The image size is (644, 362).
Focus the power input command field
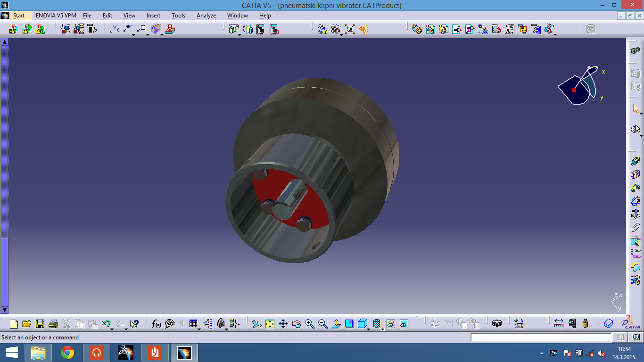pos(541,337)
